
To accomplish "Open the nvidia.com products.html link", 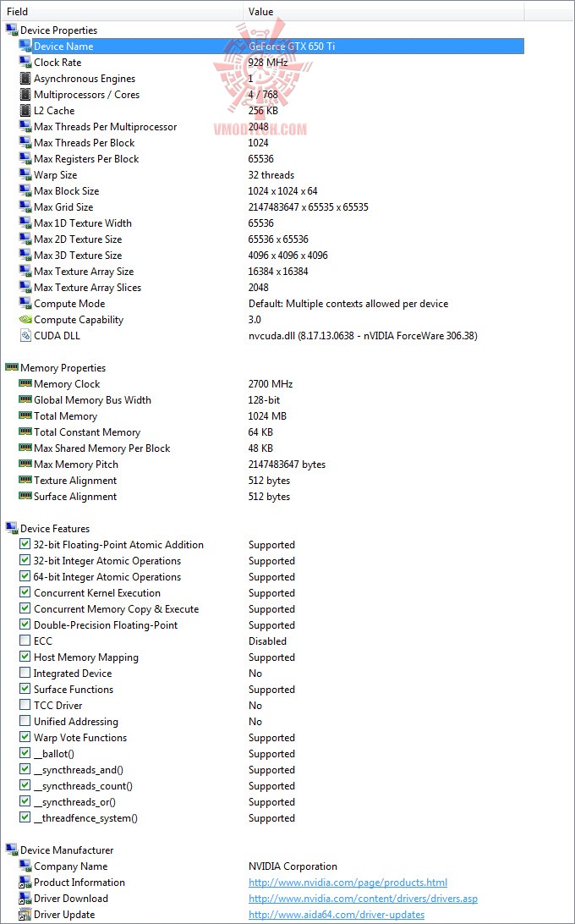I will tap(348, 883).
